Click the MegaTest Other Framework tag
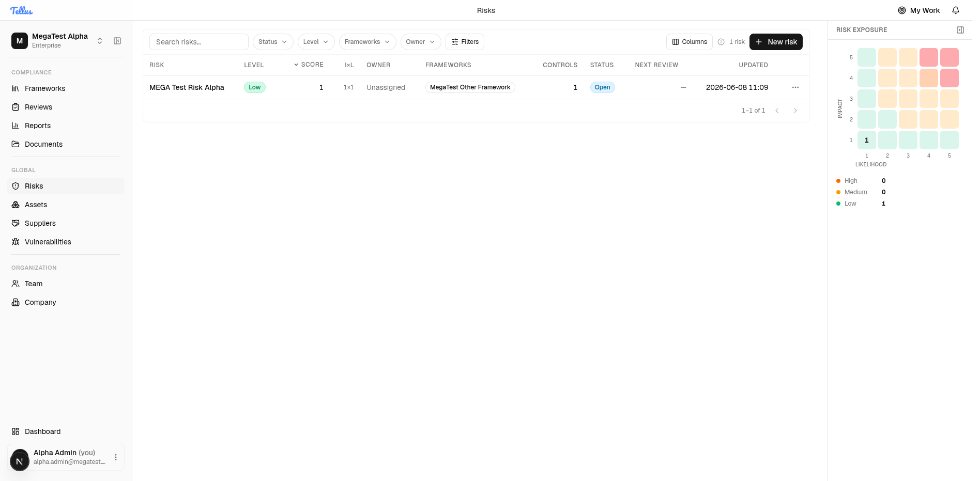The height and width of the screenshot is (481, 980). click(x=470, y=87)
